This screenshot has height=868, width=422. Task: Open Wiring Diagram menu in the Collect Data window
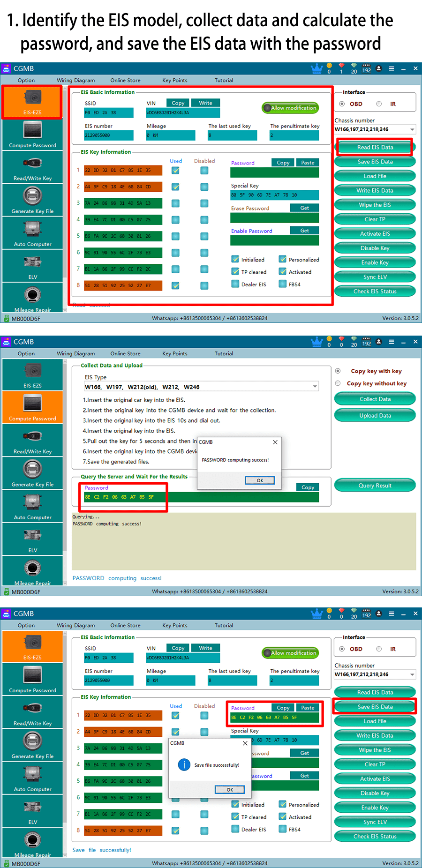coord(75,353)
